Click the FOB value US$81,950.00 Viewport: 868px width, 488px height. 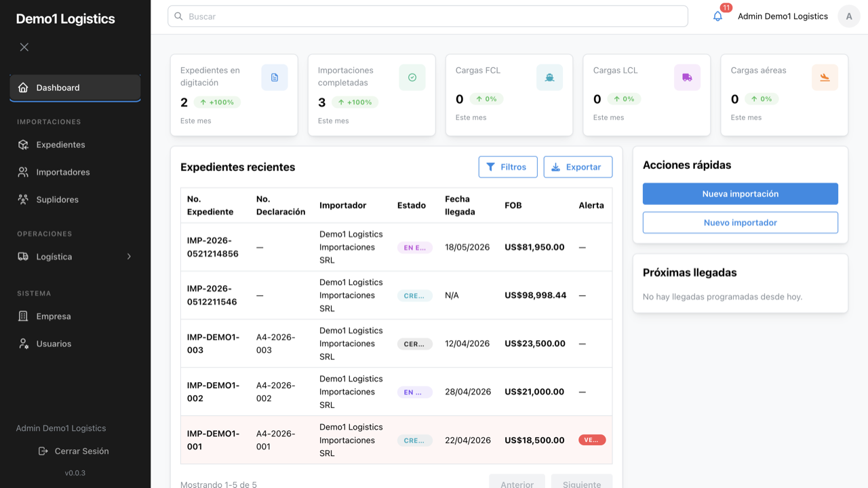coord(534,247)
